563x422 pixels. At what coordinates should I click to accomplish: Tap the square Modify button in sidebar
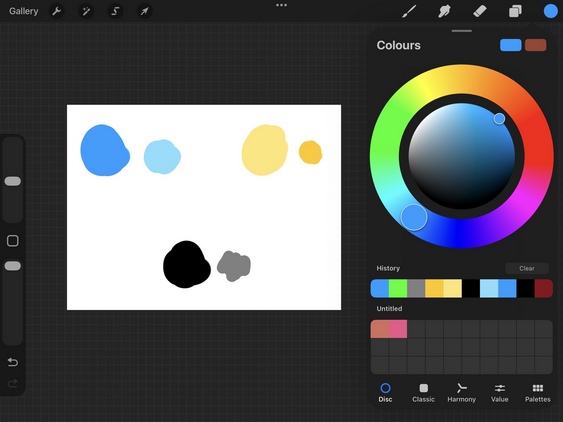point(13,241)
